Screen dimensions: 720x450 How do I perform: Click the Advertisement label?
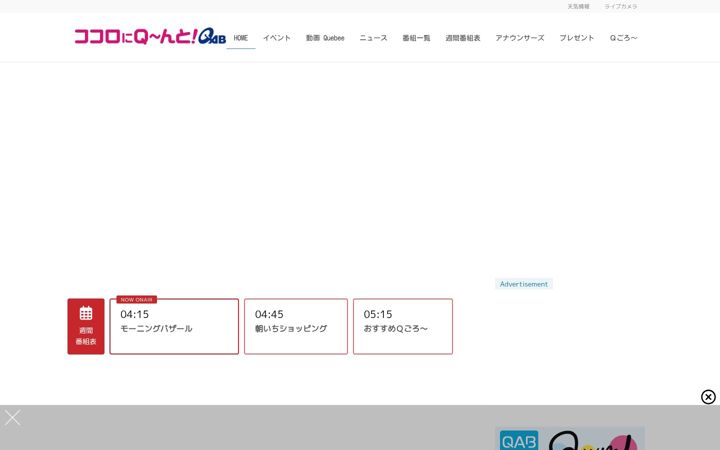[x=523, y=284]
